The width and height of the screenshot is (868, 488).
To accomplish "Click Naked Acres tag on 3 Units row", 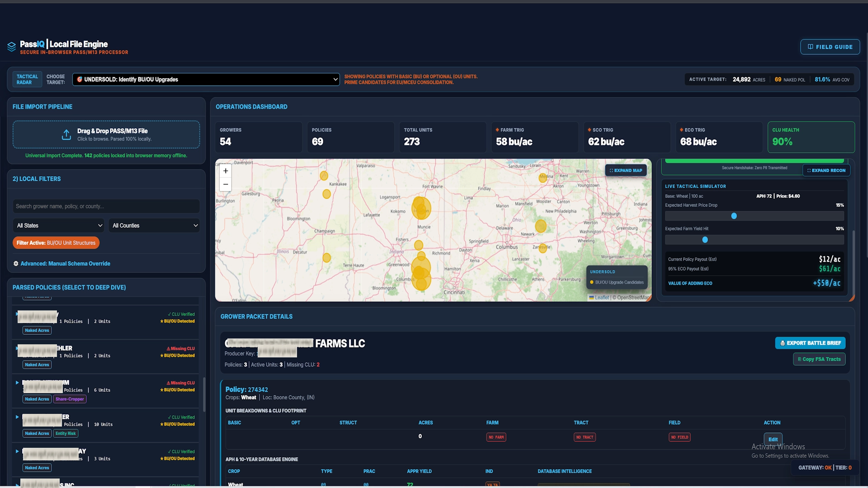I will [37, 468].
